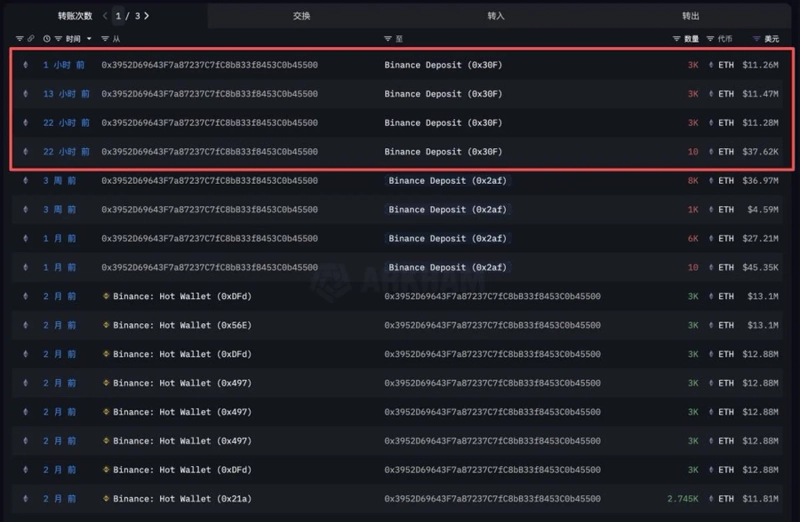Screen dimensions: 800x522
Task: Click Binance logo next to Hot Wallet (0x56E)
Action: [106, 325]
